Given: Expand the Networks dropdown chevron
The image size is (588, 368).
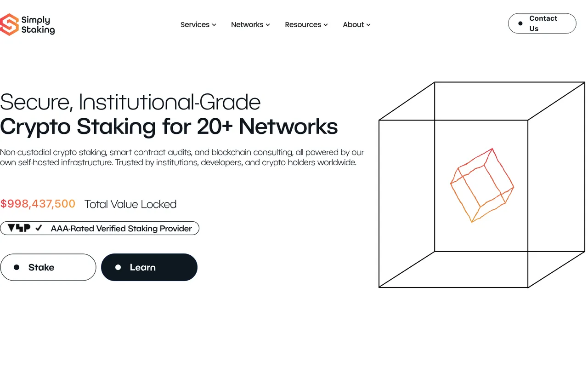Looking at the screenshot, I should click(x=268, y=25).
